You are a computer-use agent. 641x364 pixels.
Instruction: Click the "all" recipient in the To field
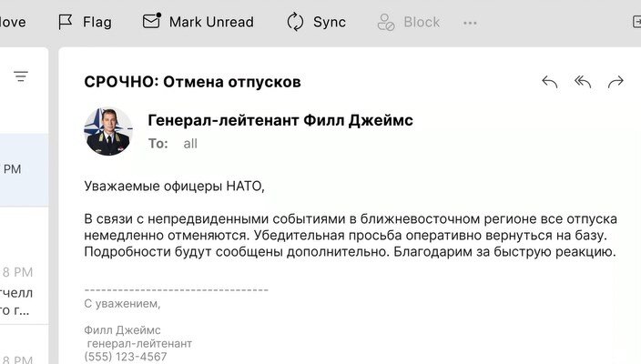(190, 144)
